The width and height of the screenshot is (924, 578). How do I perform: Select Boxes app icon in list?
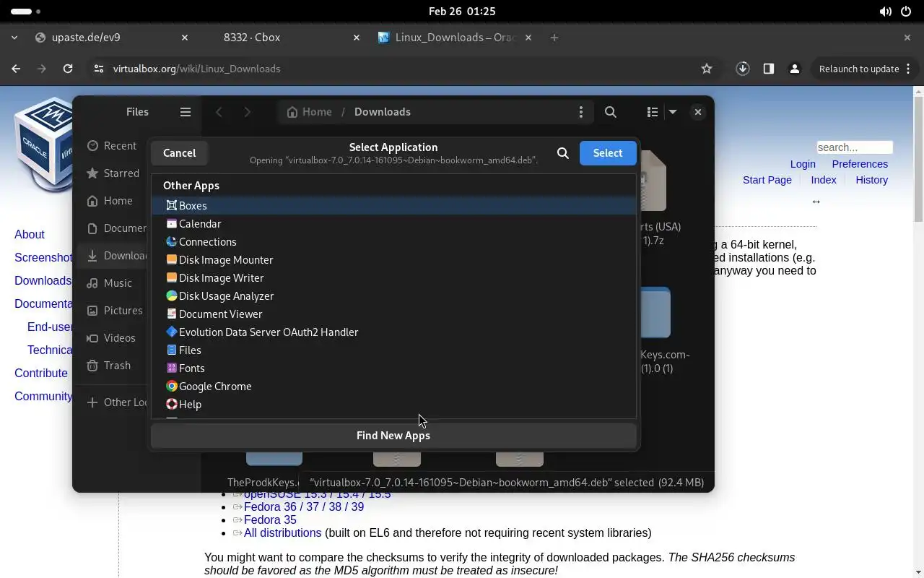pos(171,206)
